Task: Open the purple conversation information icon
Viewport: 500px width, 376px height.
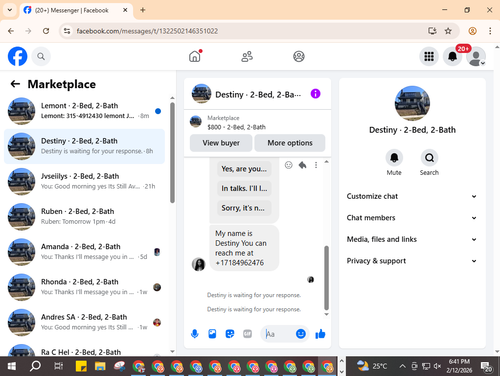Action: point(315,94)
